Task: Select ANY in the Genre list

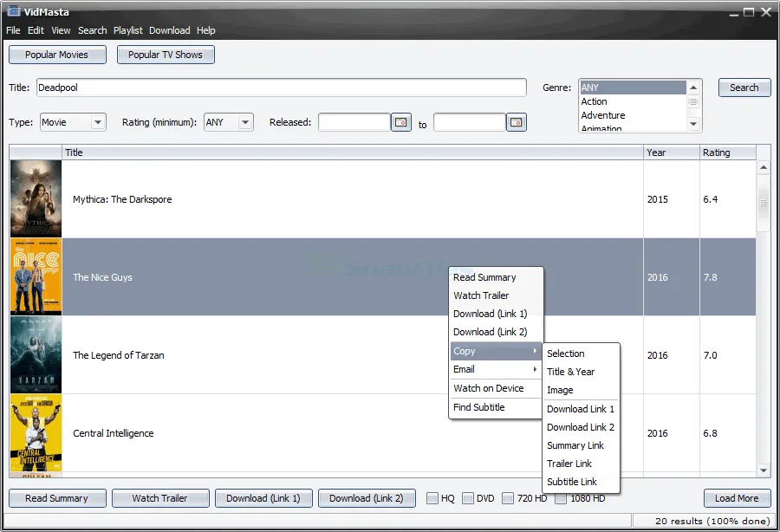Action: point(633,88)
